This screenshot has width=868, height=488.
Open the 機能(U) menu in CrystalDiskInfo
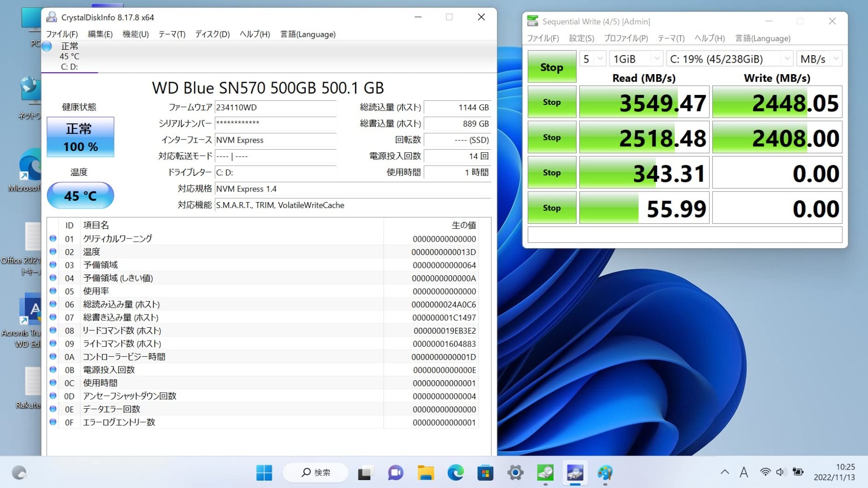[135, 34]
